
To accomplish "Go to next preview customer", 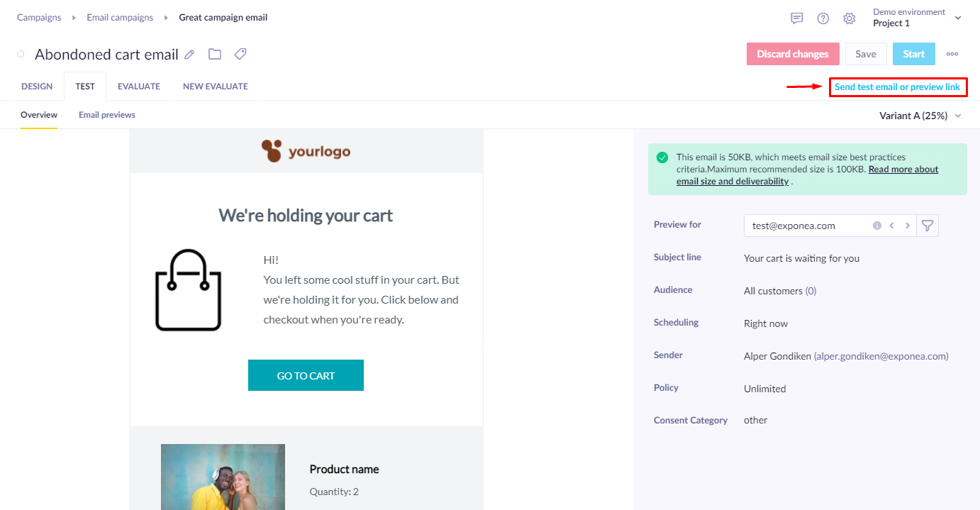I will click(x=907, y=226).
